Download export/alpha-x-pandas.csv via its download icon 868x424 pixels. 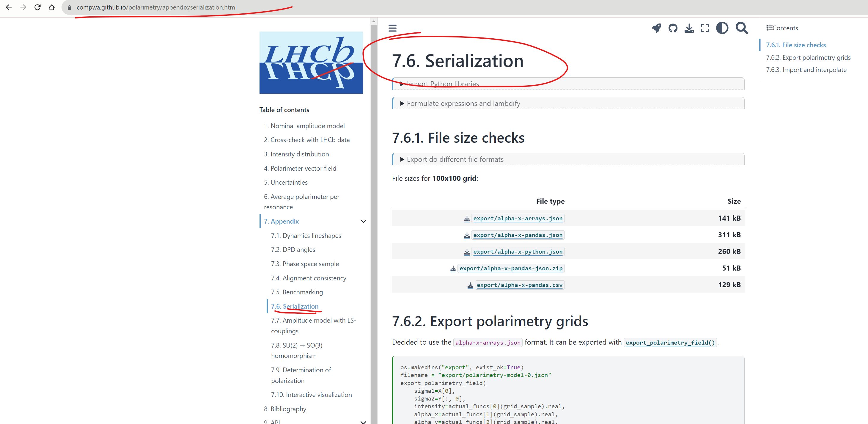click(x=470, y=285)
